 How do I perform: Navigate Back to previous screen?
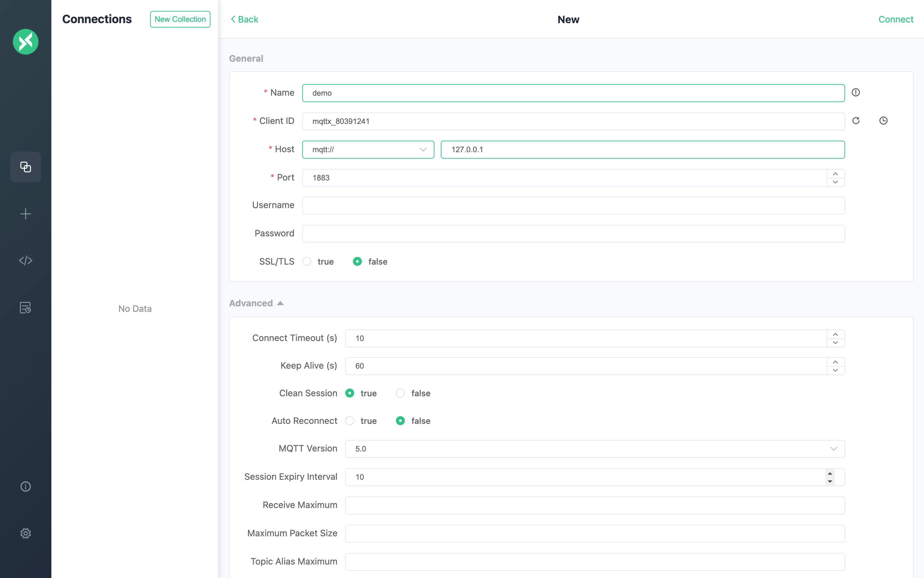pos(243,19)
